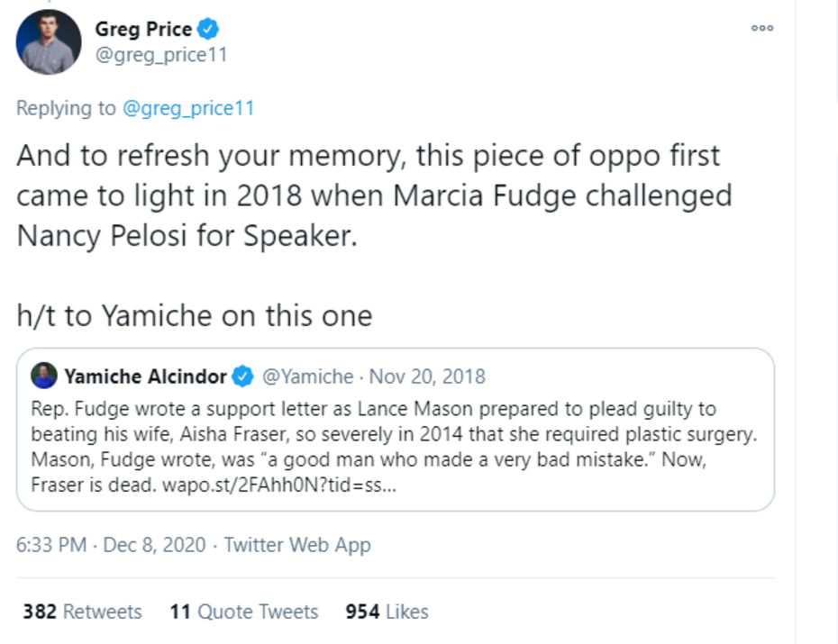The height and width of the screenshot is (644, 838).
Task: View the 382 Retweets list
Action: pos(82,612)
